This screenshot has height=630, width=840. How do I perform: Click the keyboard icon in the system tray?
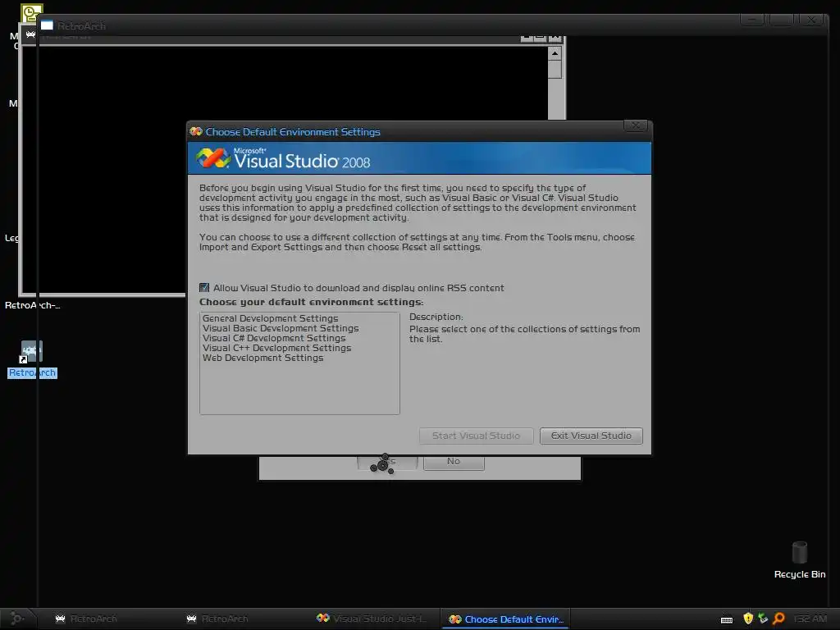727,619
